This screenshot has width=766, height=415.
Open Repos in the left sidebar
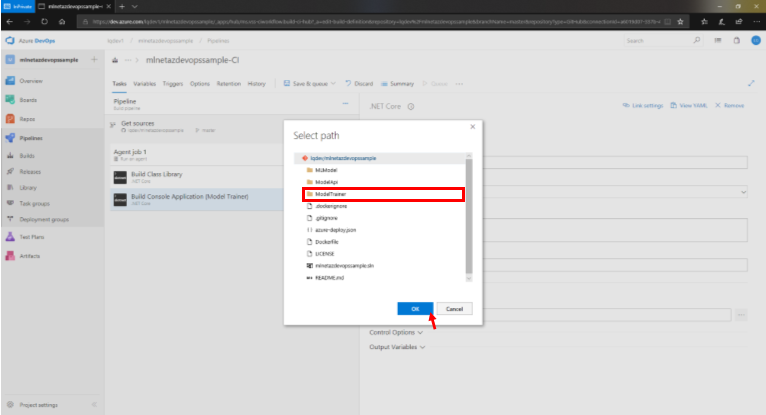[x=29, y=118]
